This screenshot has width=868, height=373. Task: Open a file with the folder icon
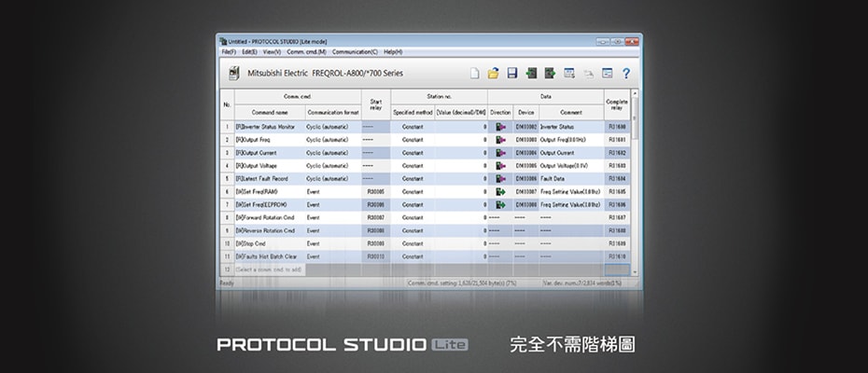click(x=494, y=73)
